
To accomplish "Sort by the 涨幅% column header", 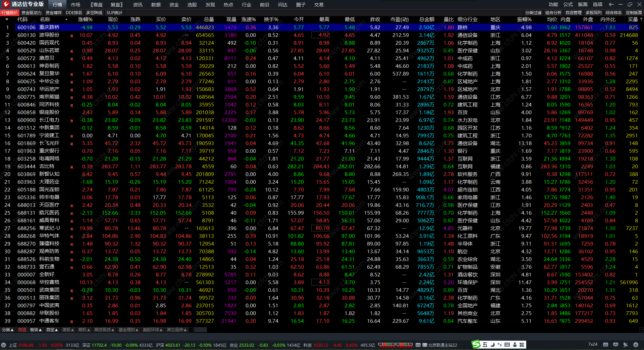I will click(x=85, y=19).
